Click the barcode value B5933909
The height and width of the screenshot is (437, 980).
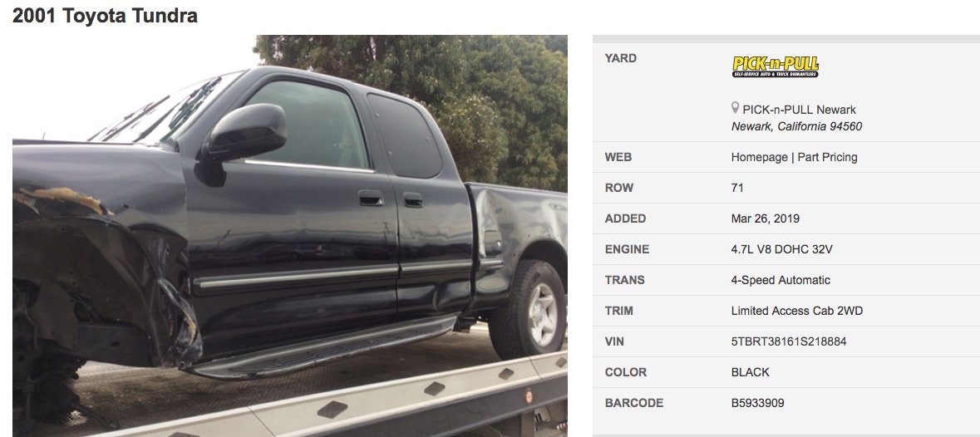coord(757,403)
